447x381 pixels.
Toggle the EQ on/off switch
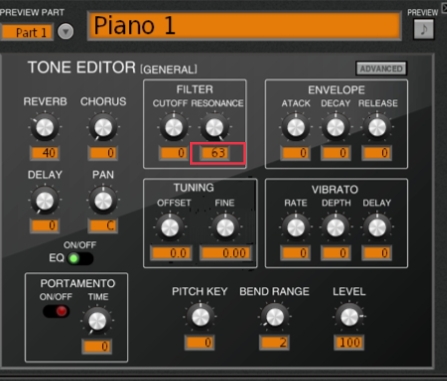[80, 258]
